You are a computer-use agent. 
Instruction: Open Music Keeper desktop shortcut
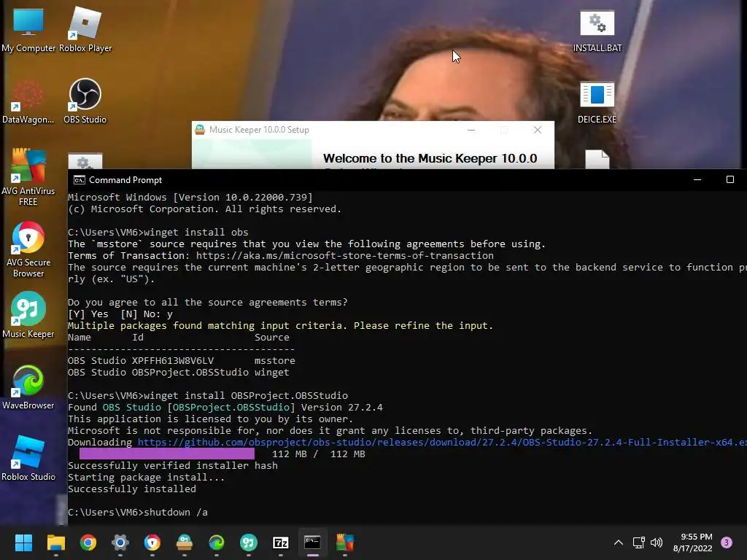pyautogui.click(x=28, y=315)
